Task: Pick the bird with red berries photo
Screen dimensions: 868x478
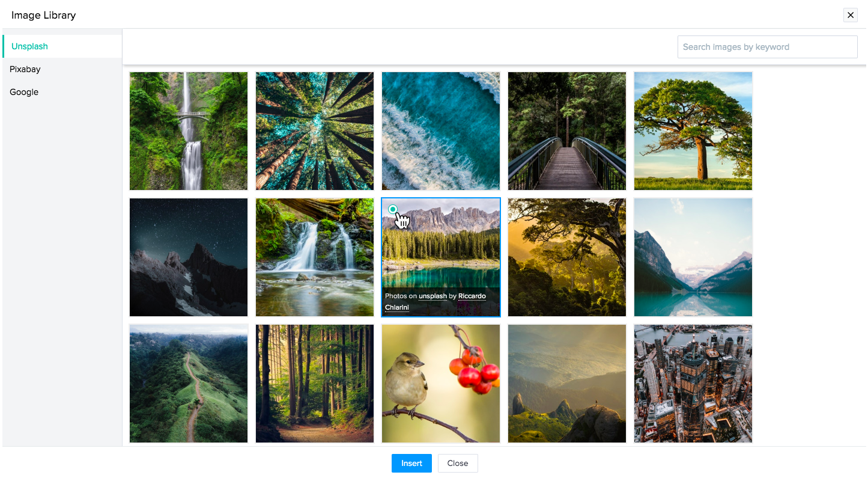Action: 441,384
